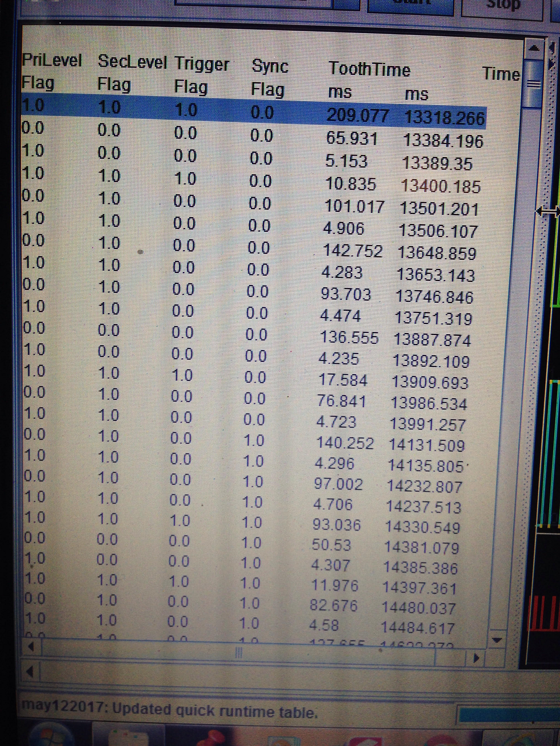
Task: Click the Time value 13506.107
Action: 438,231
